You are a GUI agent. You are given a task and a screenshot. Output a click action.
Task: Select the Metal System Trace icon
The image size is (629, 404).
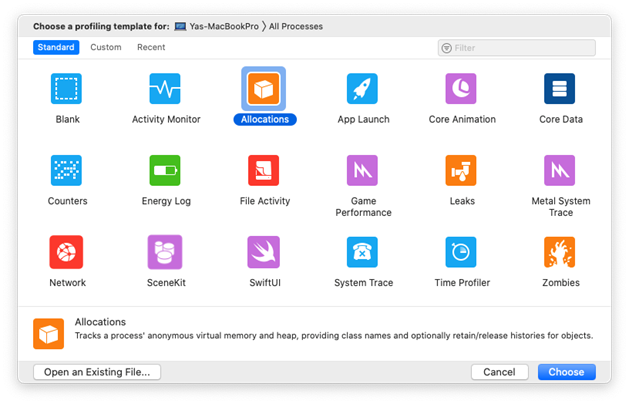[x=560, y=171]
